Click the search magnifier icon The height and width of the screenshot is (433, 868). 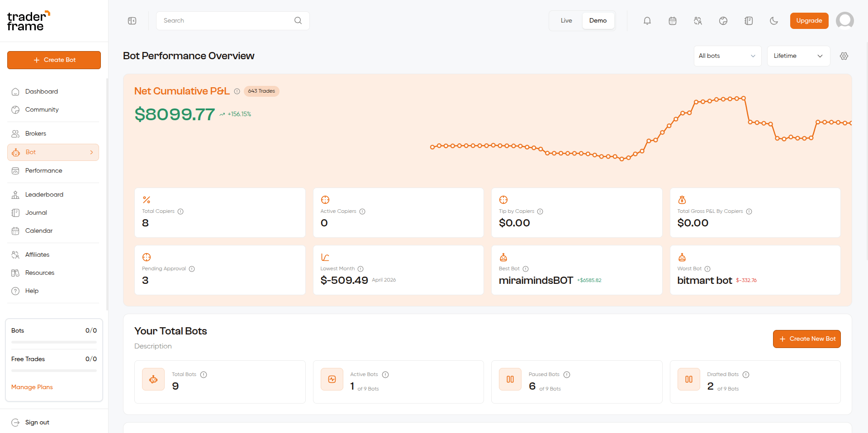298,20
